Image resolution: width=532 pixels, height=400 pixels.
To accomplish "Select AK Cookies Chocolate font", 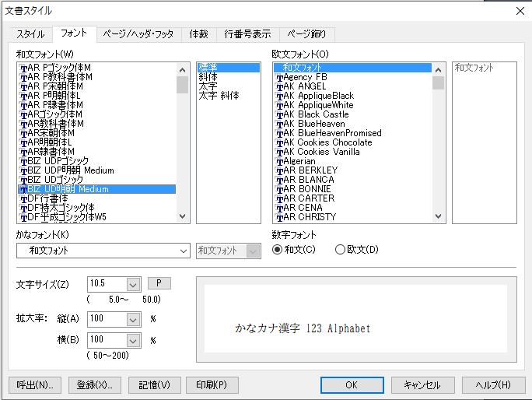I will click(x=327, y=142).
